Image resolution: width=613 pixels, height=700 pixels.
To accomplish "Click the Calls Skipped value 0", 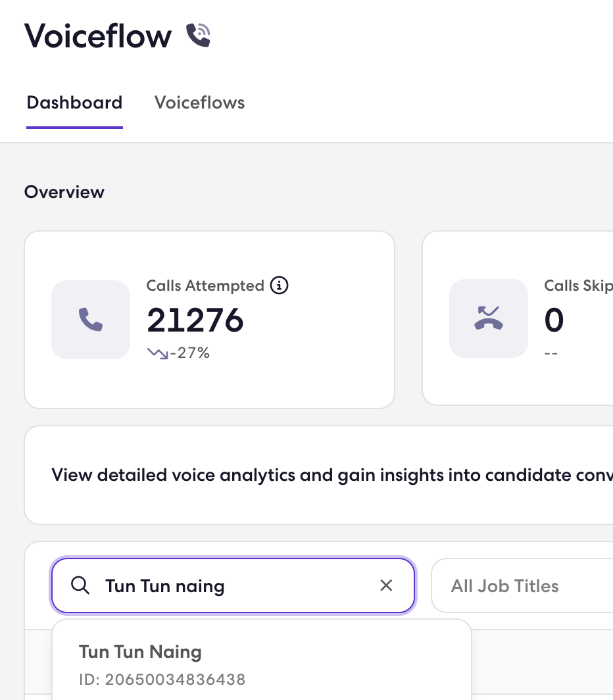I will point(554,320).
